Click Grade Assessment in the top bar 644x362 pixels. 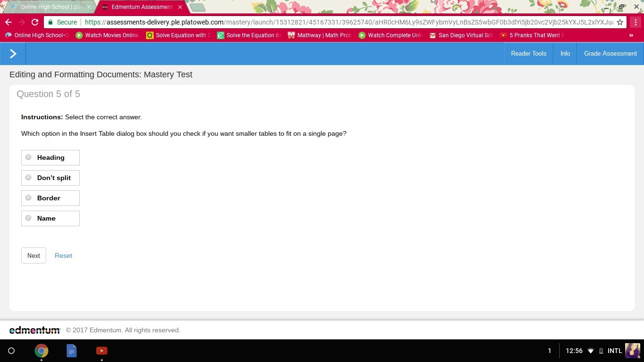611,54
